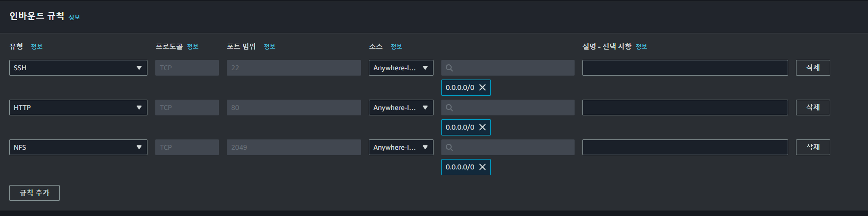Screen dimensions: 868x216
Task: Click the search icon field in HTTP source row
Action: [507, 108]
